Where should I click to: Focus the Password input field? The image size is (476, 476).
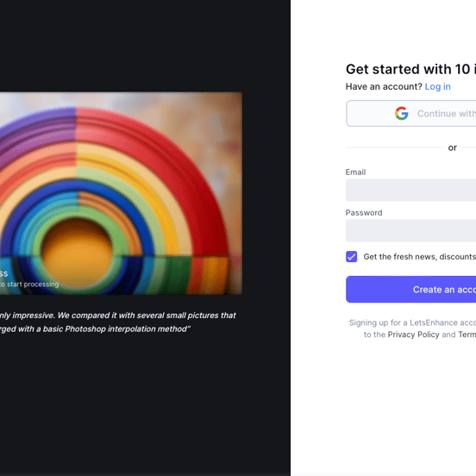[410, 231]
